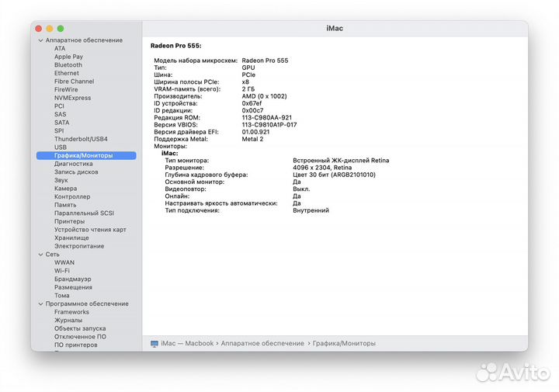This screenshot has width=559, height=392.
Task: Click the Radeon Pro 555: heading
Action: (175, 46)
